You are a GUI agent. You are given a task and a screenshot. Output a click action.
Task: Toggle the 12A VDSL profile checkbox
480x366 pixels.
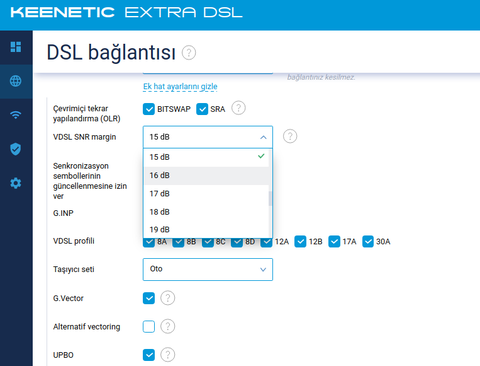point(266,242)
